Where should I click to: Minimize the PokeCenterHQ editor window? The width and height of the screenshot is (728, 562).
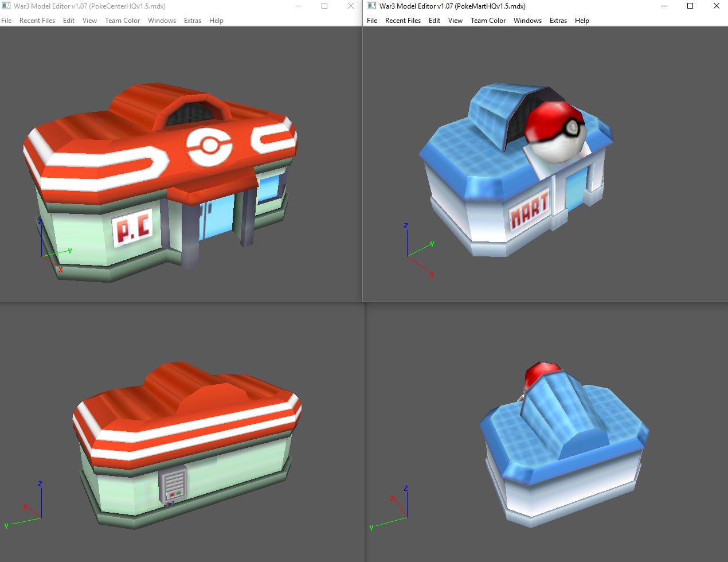[x=299, y=6]
